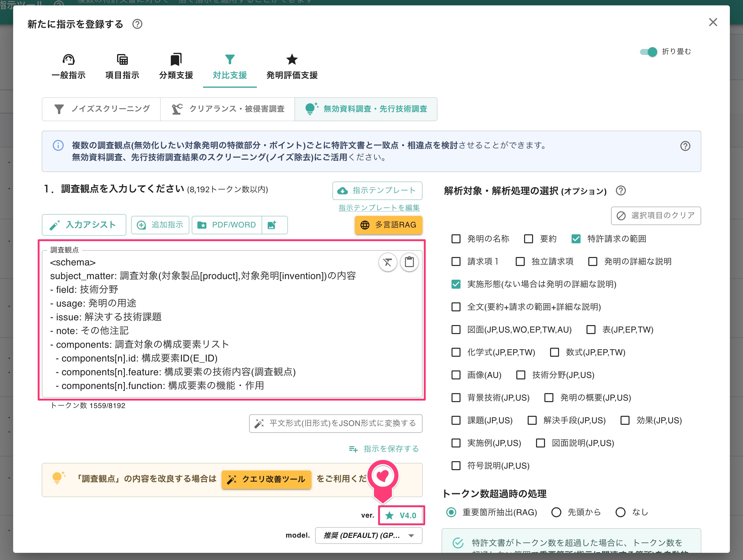Click 指示を保存する link
This screenshot has width=743, height=560.
[x=384, y=449]
